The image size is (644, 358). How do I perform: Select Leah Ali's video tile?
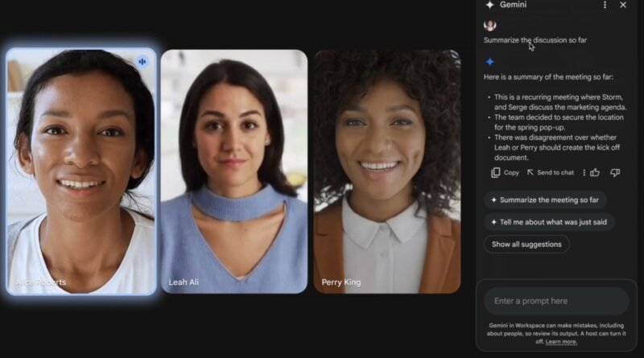point(234,171)
